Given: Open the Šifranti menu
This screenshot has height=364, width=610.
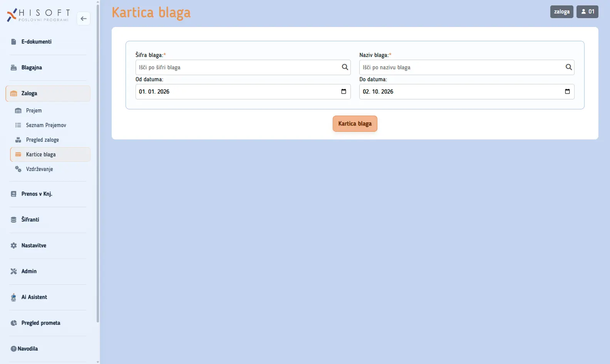Looking at the screenshot, I should tap(48, 220).
